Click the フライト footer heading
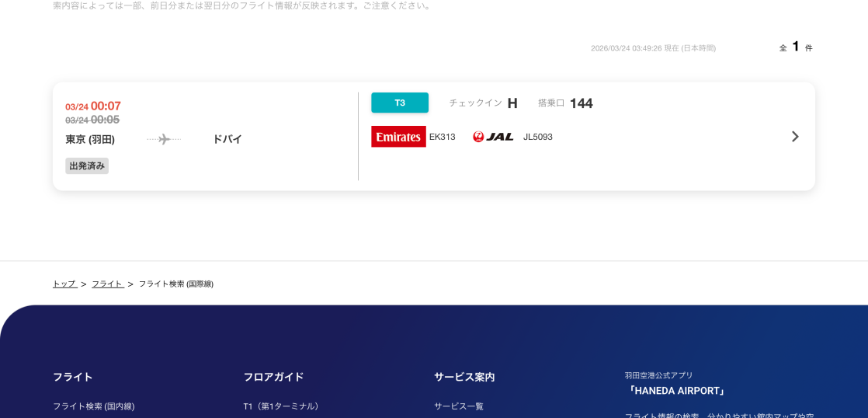The height and width of the screenshot is (418, 868). tap(73, 377)
